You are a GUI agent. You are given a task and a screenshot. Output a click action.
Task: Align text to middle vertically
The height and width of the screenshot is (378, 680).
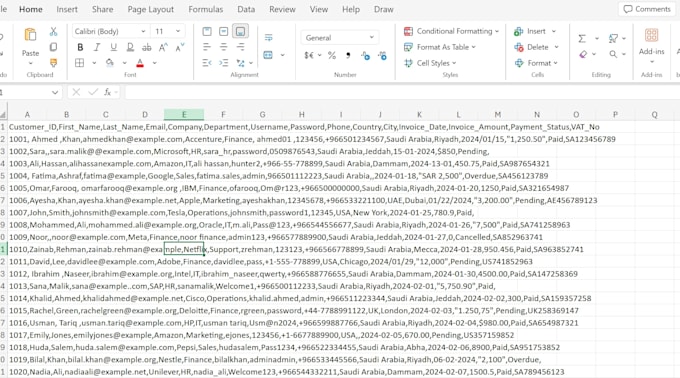click(223, 31)
